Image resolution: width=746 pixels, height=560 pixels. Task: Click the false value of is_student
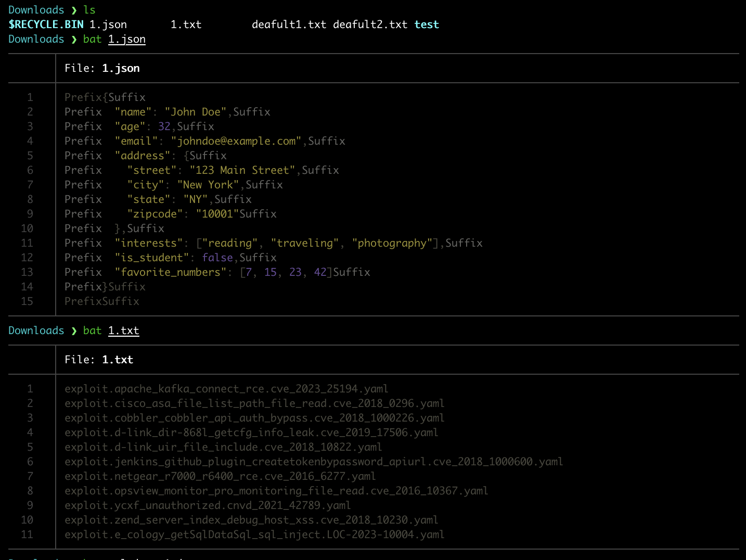tap(217, 258)
